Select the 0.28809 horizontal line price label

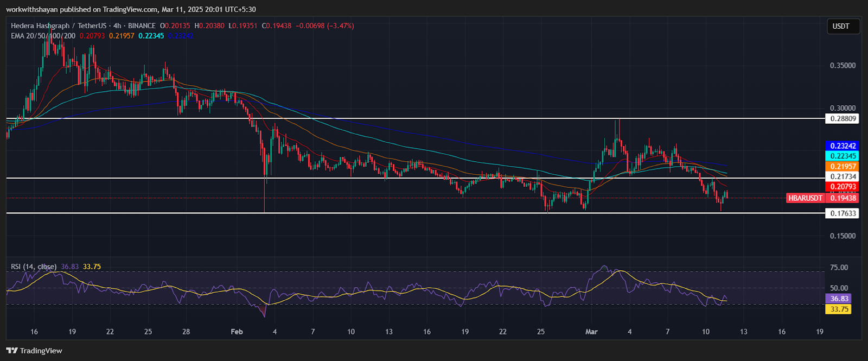pyautogui.click(x=841, y=118)
